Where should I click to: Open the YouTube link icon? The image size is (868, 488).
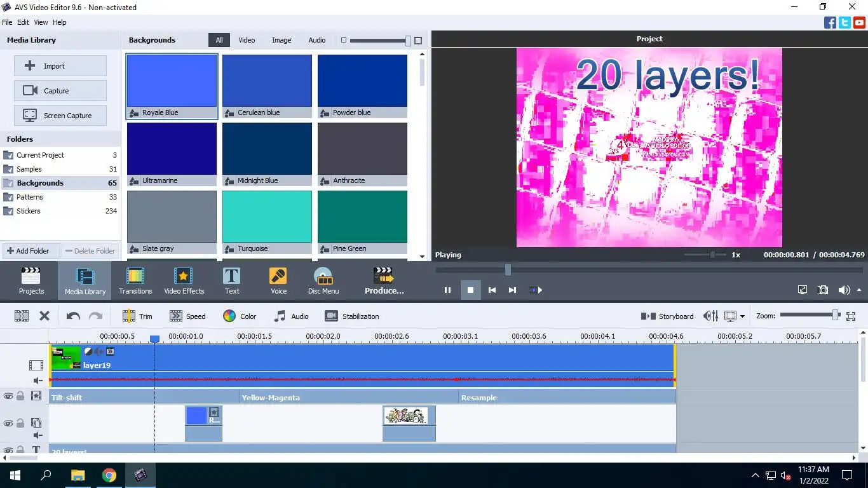859,22
